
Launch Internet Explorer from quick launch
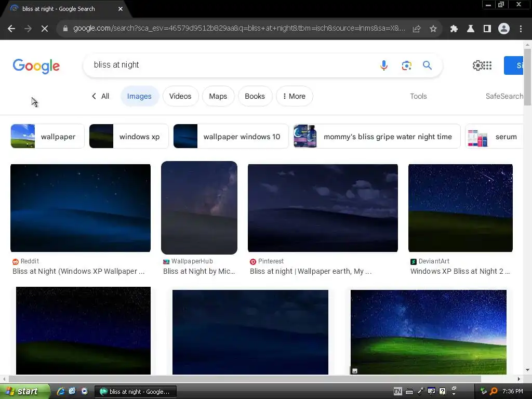click(61, 391)
